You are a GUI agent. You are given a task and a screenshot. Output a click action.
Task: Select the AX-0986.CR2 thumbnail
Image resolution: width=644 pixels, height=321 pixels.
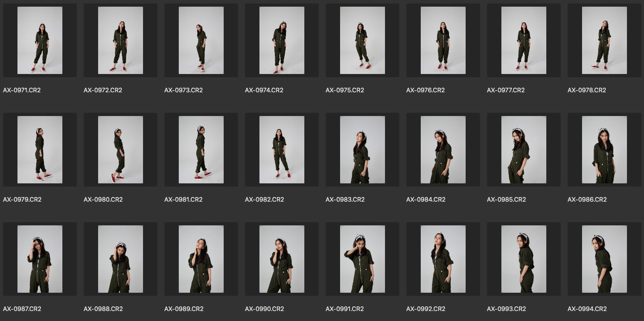pos(605,150)
